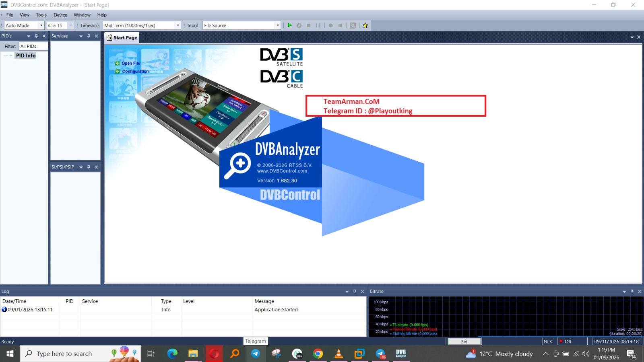
Task: Open SI/PSI/PSIP panel options arrow
Action: (x=81, y=167)
